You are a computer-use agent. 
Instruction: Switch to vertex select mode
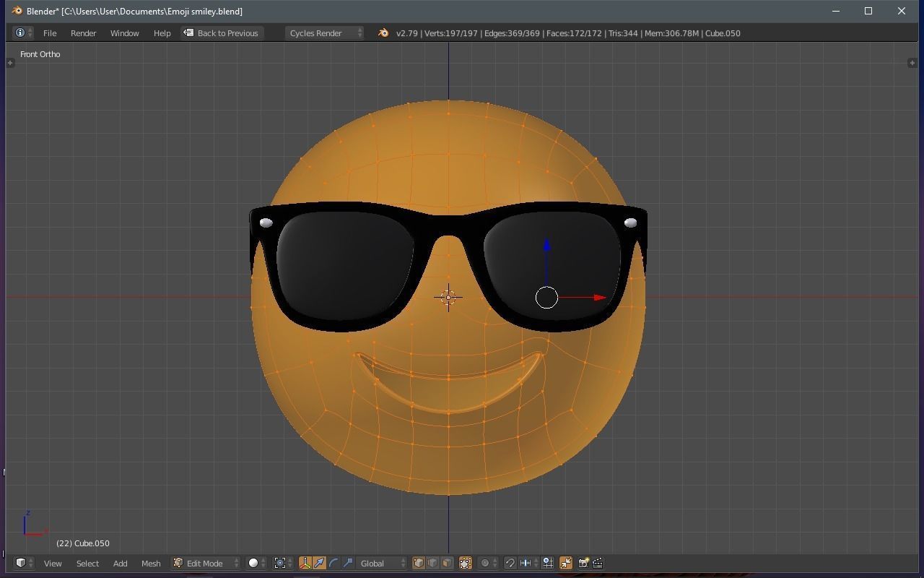point(419,564)
